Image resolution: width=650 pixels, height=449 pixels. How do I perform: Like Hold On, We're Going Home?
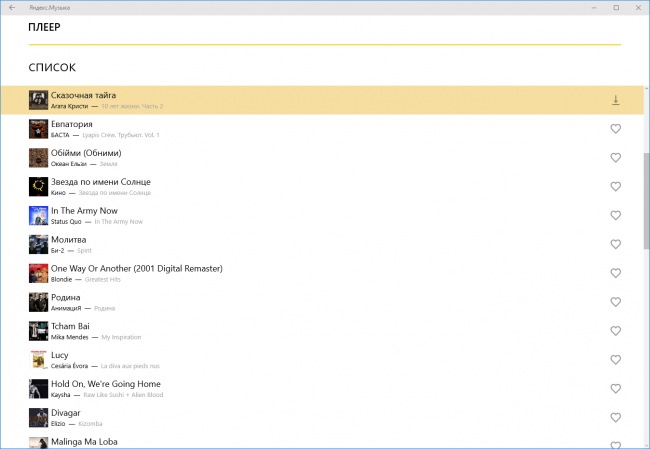coord(616,388)
